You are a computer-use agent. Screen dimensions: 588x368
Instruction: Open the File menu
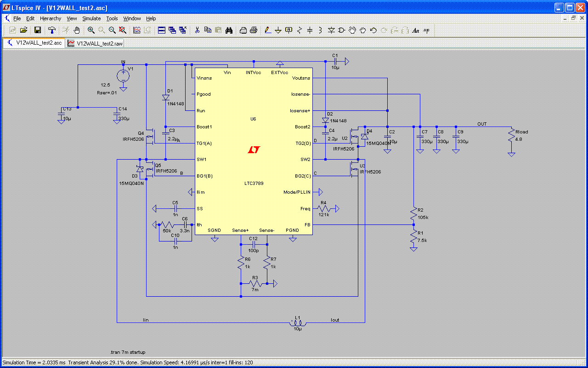tap(17, 18)
